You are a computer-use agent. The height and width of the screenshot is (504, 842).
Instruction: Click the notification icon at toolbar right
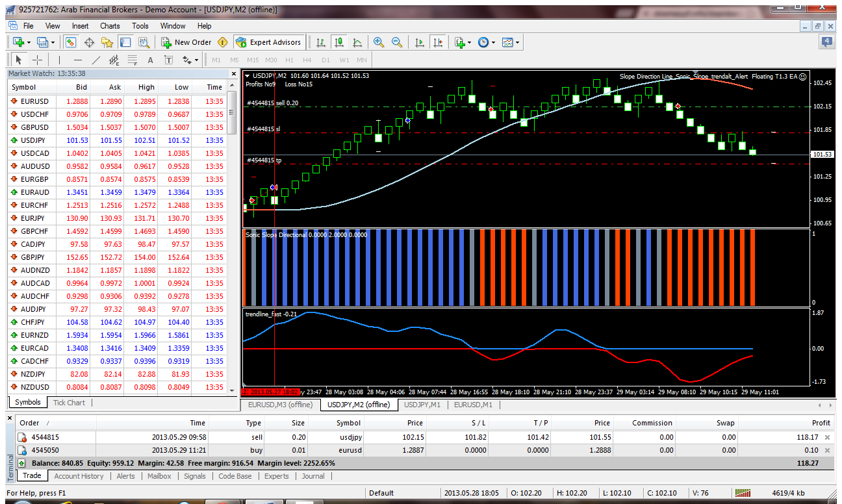828,42
